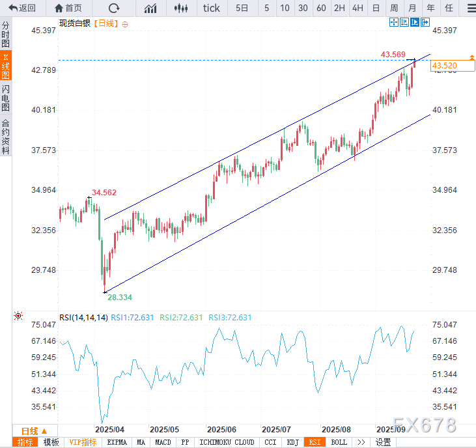The height and width of the screenshot is (448, 476).
Task: Switch to 分时图 side tab
Action: (x=6, y=34)
